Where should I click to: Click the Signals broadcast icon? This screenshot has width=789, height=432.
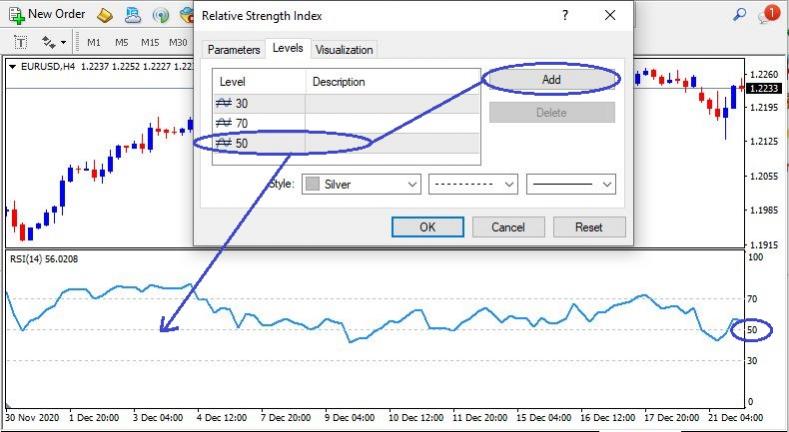(161, 16)
